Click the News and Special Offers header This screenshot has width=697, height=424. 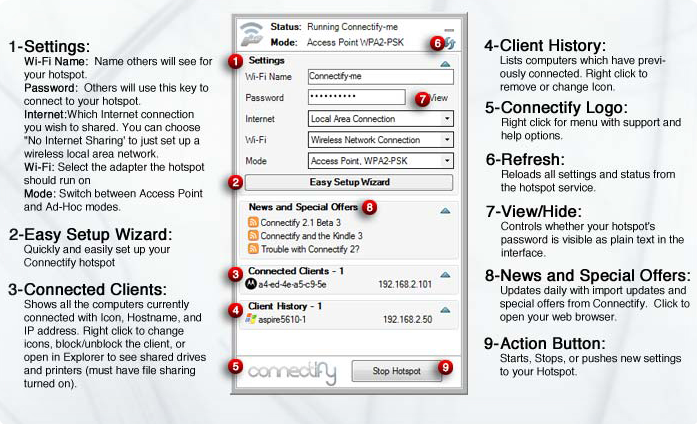coord(303,207)
